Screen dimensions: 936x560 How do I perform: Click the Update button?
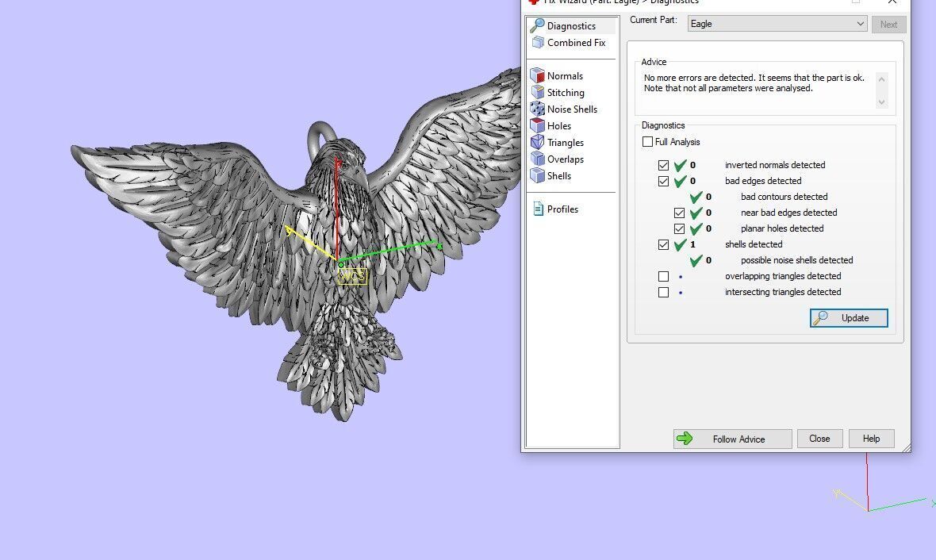point(848,318)
